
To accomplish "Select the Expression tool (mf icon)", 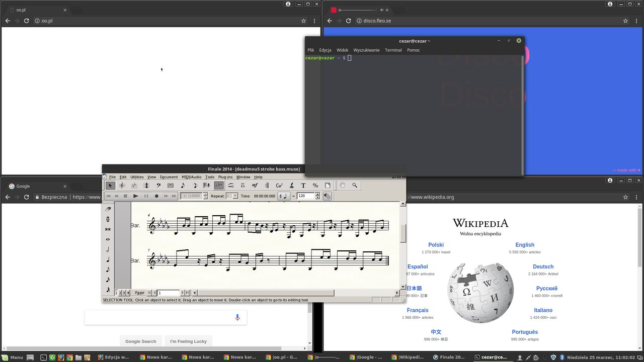I will [x=255, y=186].
